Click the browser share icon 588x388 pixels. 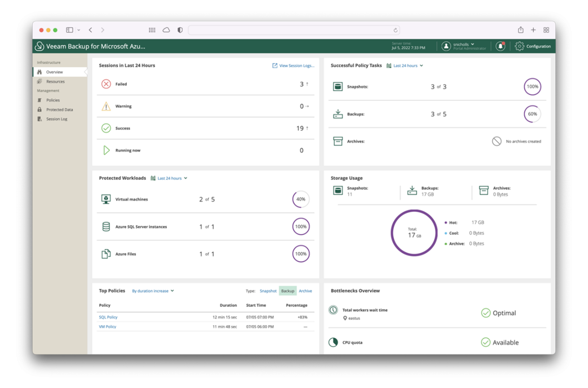click(x=521, y=30)
